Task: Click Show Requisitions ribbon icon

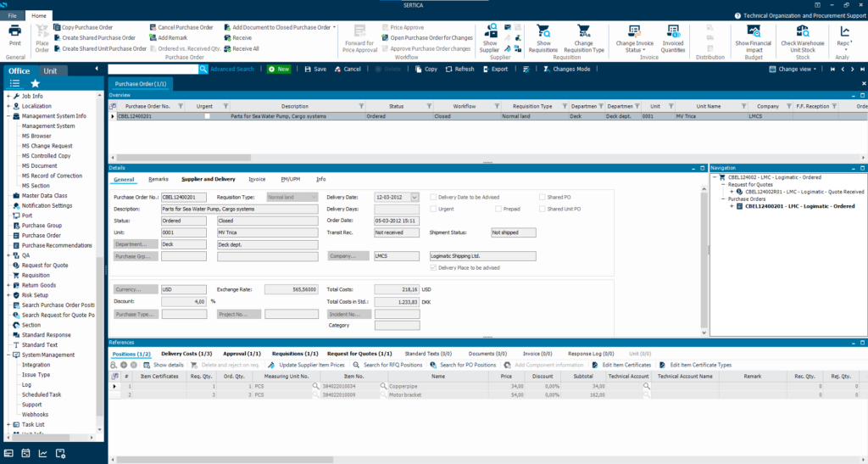Action: pos(543,38)
